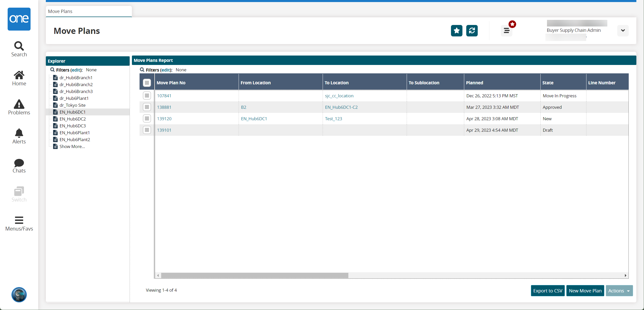The width and height of the screenshot is (644, 310).
Task: Open move plan 139120 link
Action: [164, 119]
